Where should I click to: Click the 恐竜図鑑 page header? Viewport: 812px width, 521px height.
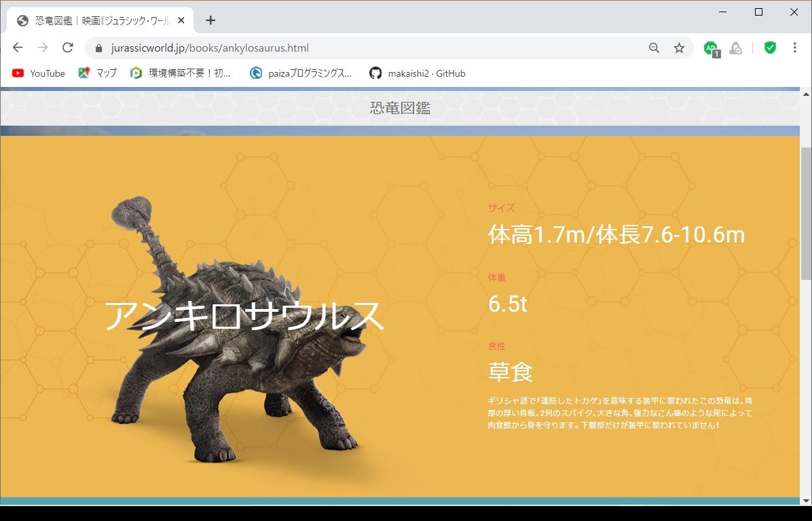[401, 108]
